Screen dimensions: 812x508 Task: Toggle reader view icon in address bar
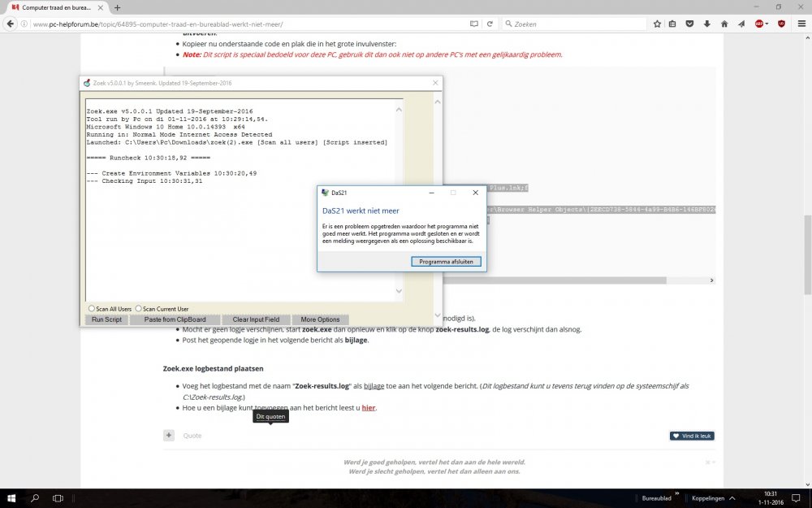click(474, 24)
